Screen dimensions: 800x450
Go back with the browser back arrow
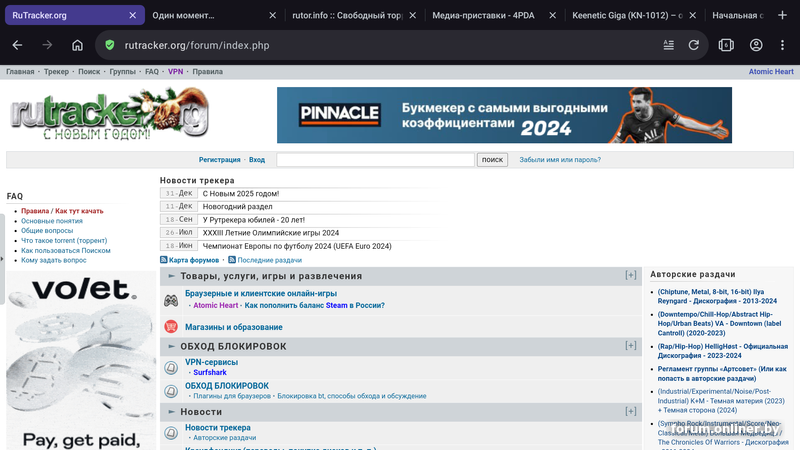click(17, 45)
